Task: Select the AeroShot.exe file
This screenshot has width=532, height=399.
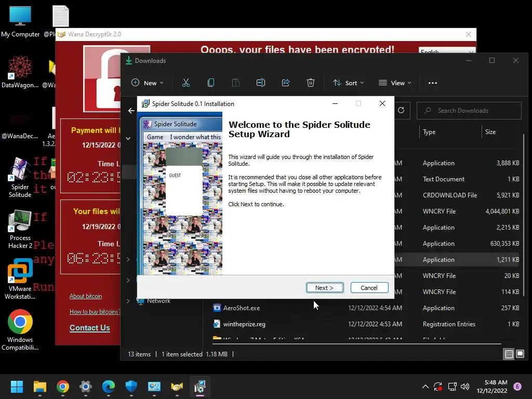Action: click(242, 308)
